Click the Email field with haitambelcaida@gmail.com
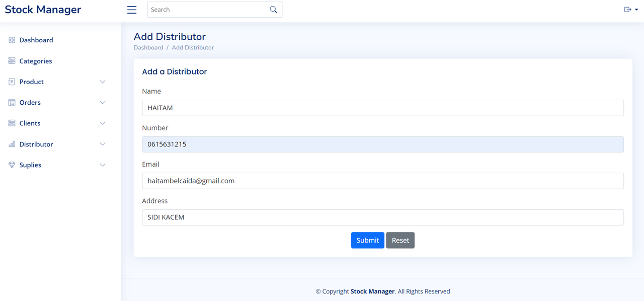Image resolution: width=644 pixels, height=301 pixels. [383, 181]
